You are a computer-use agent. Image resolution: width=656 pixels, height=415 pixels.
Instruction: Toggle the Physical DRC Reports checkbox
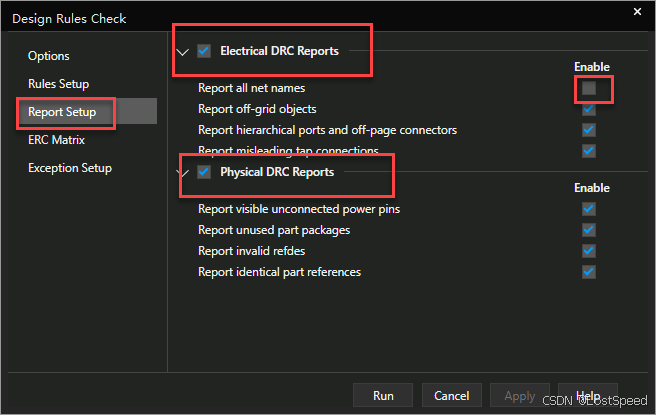click(204, 172)
